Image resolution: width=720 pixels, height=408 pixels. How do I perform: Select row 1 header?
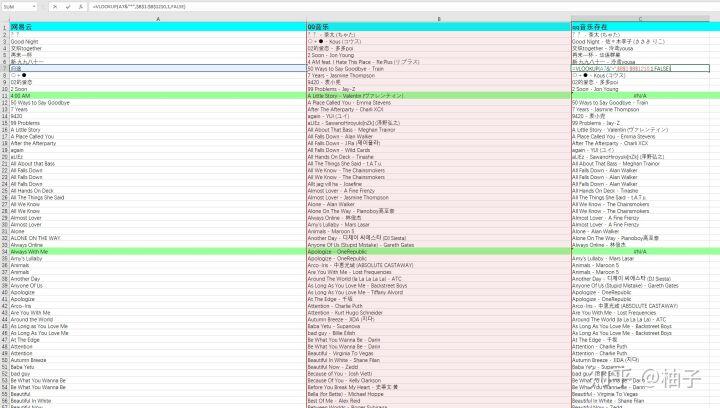click(x=5, y=28)
